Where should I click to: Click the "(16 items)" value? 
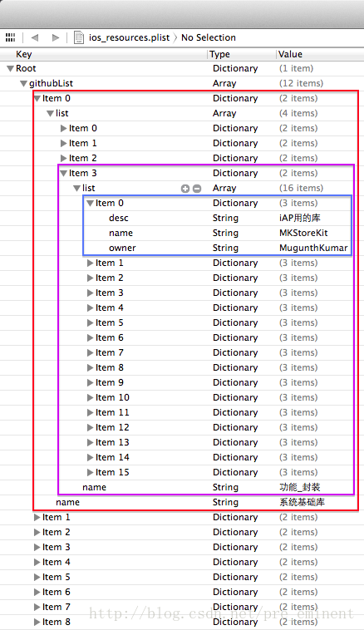click(301, 188)
